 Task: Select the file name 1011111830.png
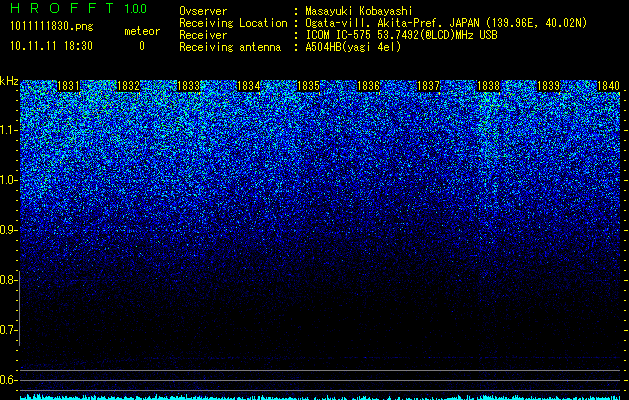point(52,26)
